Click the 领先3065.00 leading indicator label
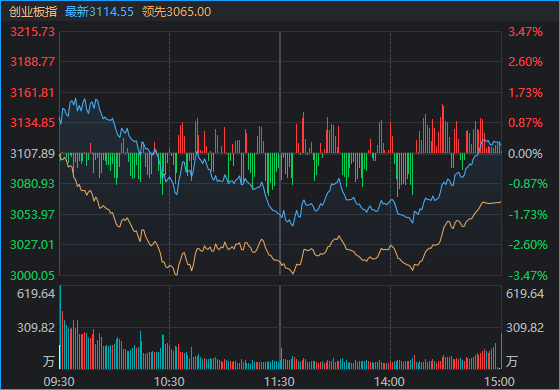 176,12
